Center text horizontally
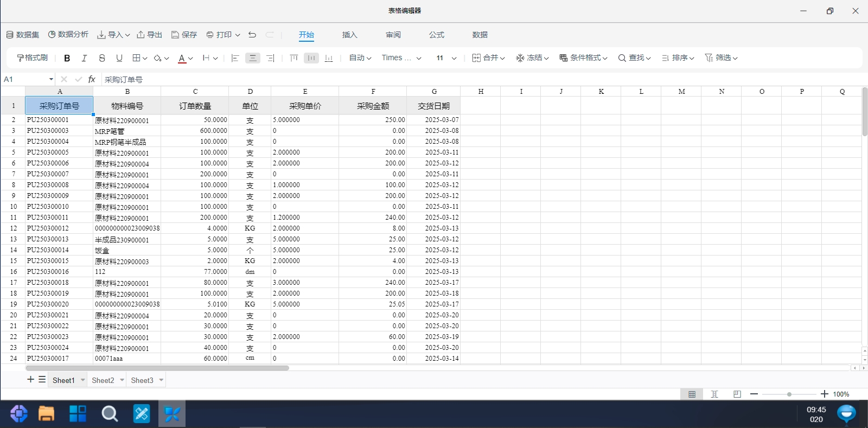868x428 pixels. tap(253, 58)
